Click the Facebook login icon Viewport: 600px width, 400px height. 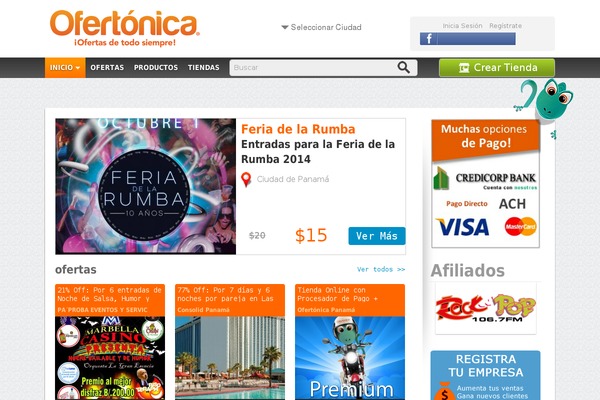point(429,39)
